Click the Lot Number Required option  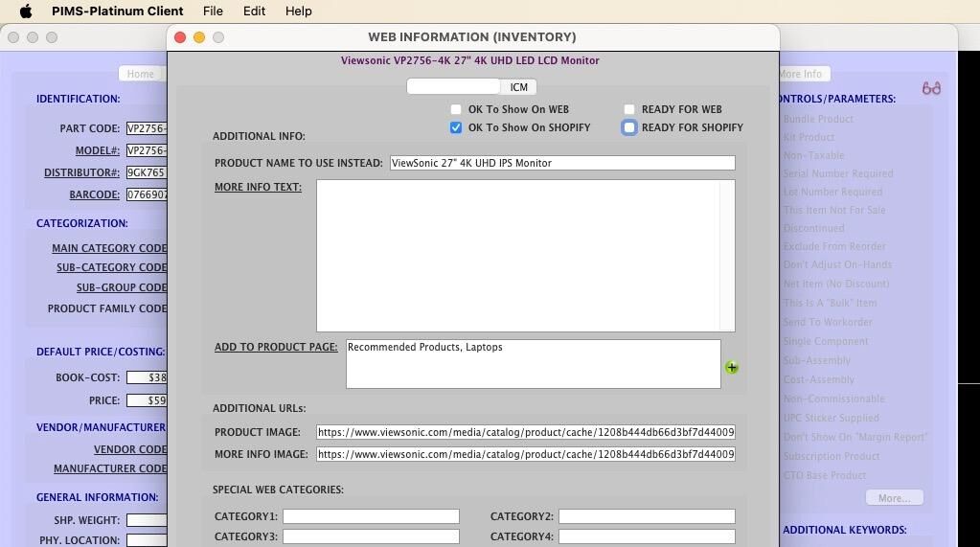(x=833, y=192)
